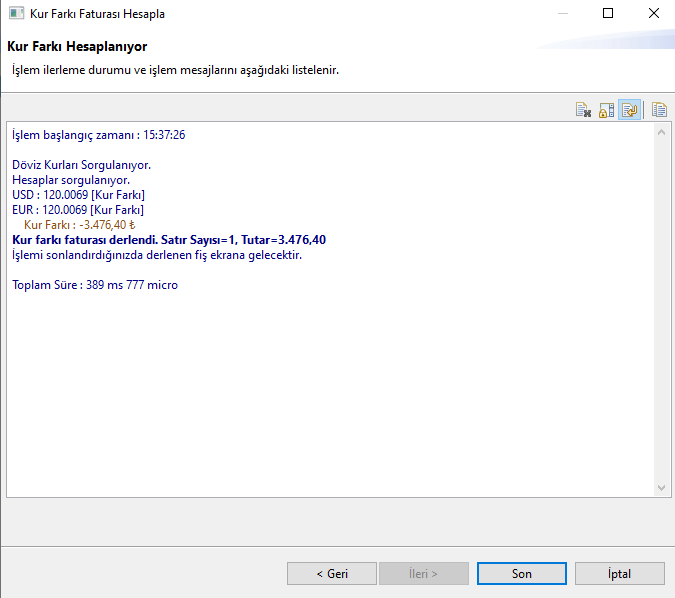675x598 pixels.
Task: Click the clear log messages icon
Action: pyautogui.click(x=583, y=110)
